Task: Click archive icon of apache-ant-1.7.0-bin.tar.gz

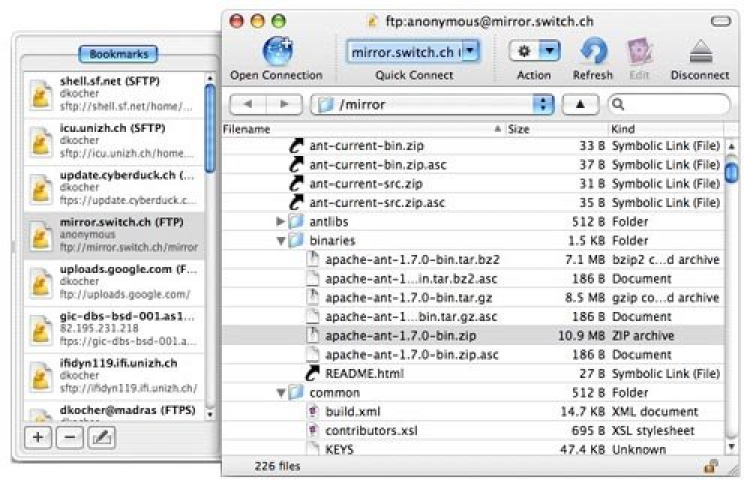Action: tap(312, 297)
